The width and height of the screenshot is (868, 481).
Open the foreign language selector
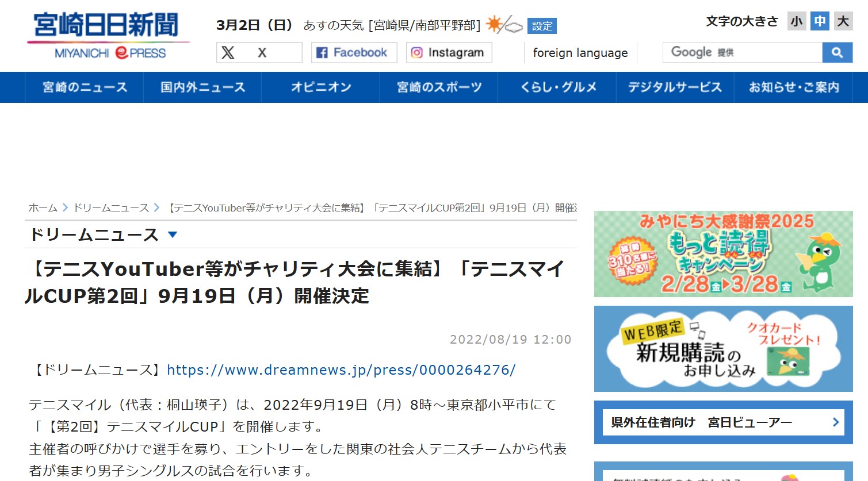580,53
